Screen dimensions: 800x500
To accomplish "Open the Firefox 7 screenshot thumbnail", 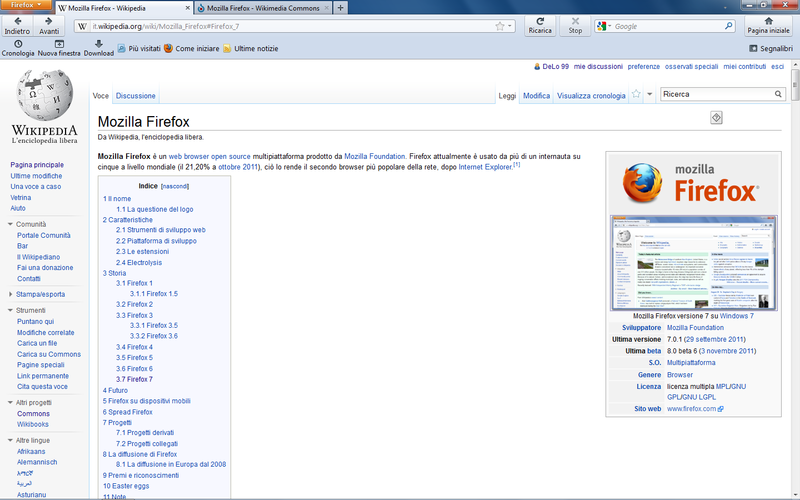I will 693,263.
